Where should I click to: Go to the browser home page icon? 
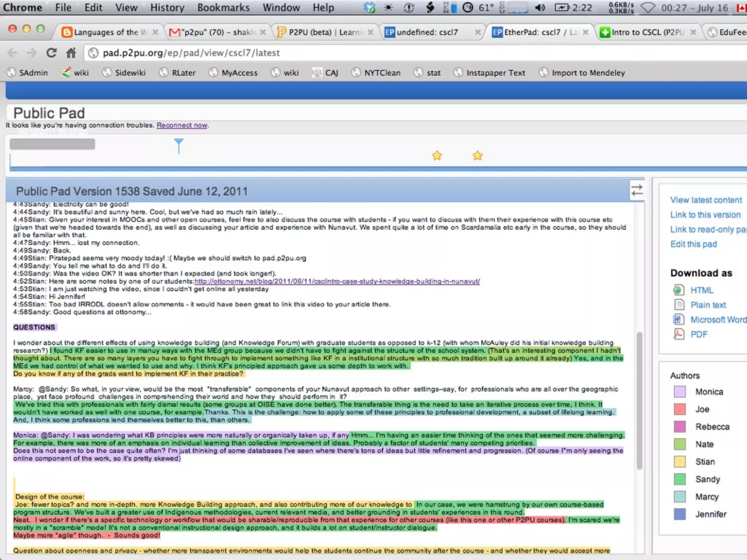pos(71,53)
